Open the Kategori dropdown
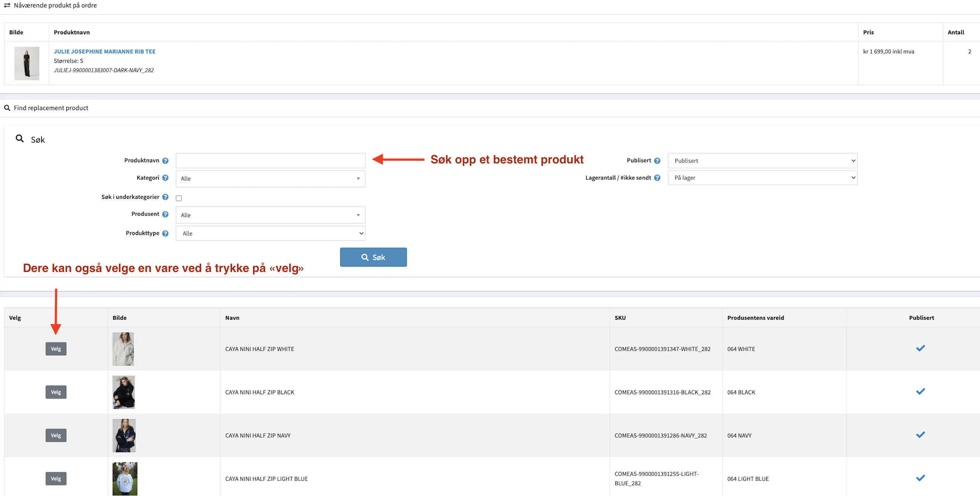980x496 pixels. tap(270, 179)
